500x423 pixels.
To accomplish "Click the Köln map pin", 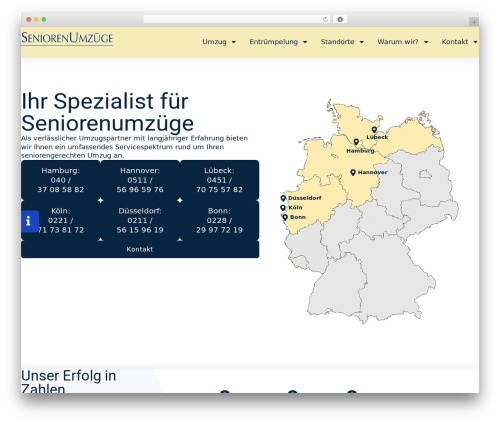I will (x=283, y=208).
